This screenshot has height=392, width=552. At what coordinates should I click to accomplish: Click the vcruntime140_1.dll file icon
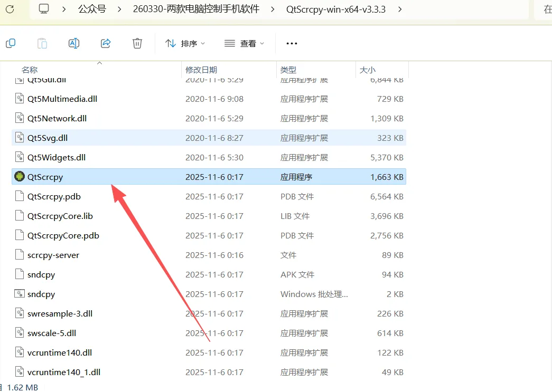(20, 371)
